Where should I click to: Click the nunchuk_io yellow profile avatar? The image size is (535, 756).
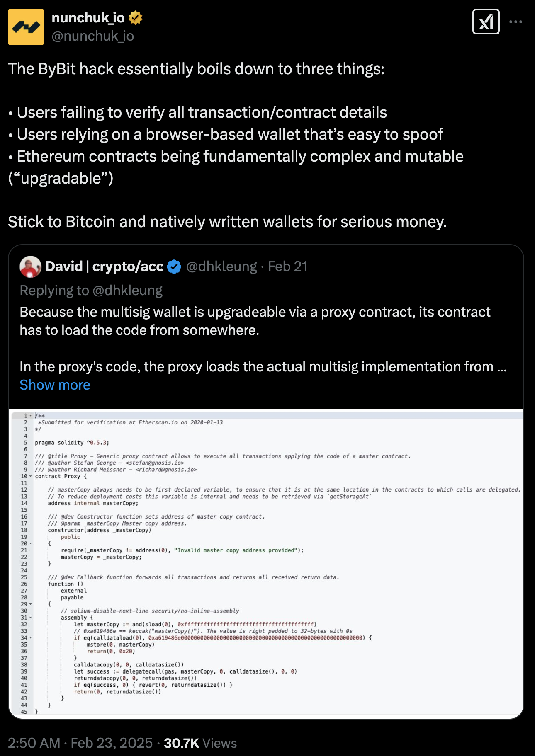[x=26, y=27]
